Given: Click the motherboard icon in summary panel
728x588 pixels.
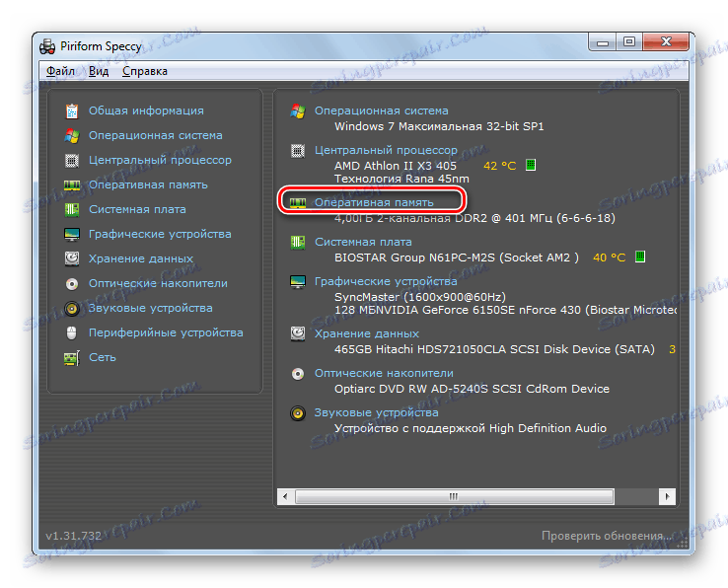Looking at the screenshot, I should tap(298, 242).
